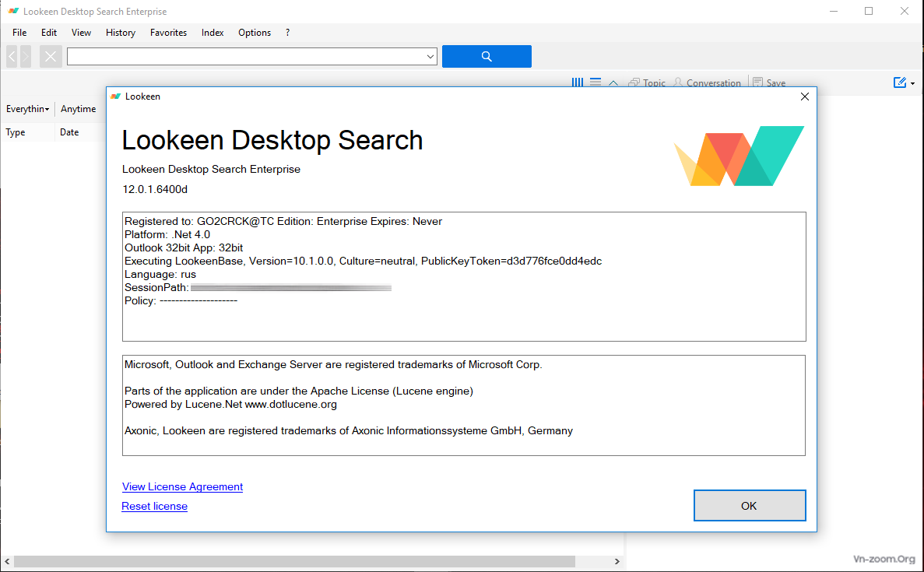This screenshot has height=572, width=924.
Task: Click the horizontal scrollbar left arrow
Action: (x=6, y=562)
